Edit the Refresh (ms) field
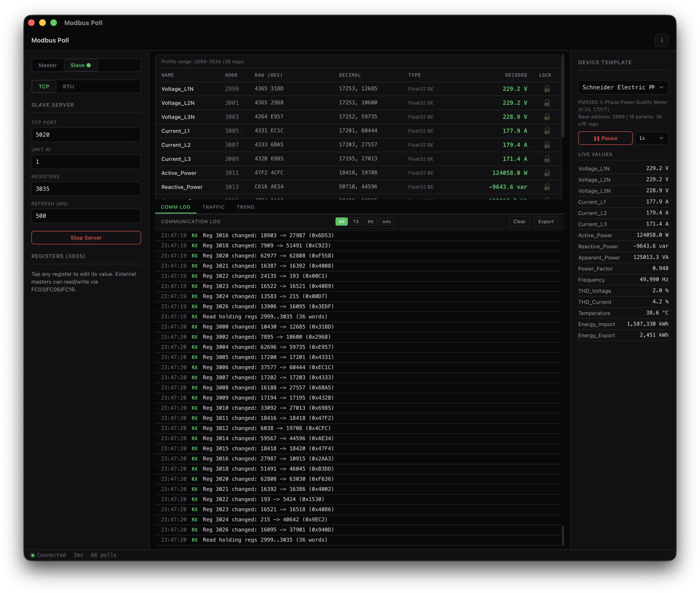Viewport: 700px width, 593px height. (86, 216)
